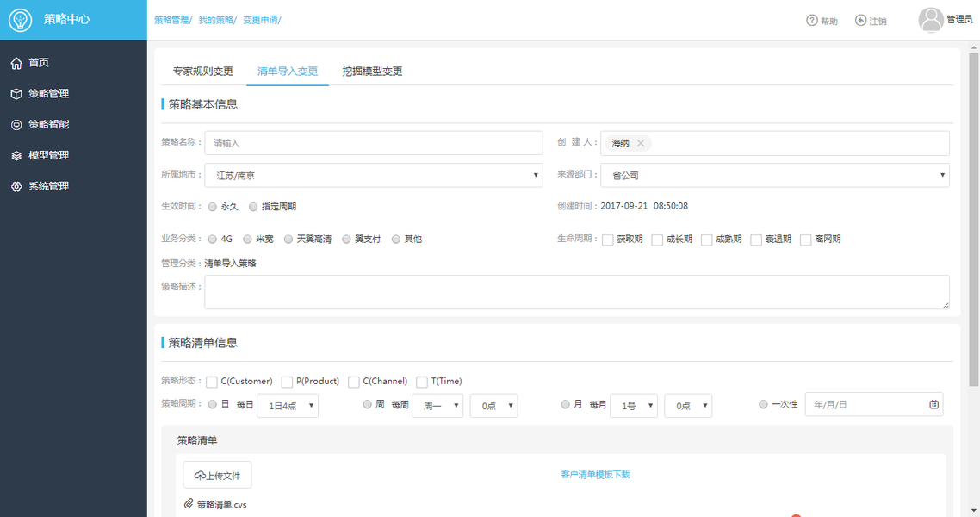Switch to the 专家规则变更 tab
980x517 pixels.
(203, 72)
